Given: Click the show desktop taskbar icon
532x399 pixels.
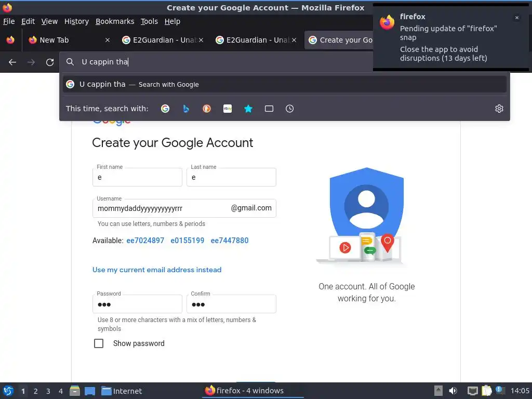Looking at the screenshot, I should tap(90, 391).
